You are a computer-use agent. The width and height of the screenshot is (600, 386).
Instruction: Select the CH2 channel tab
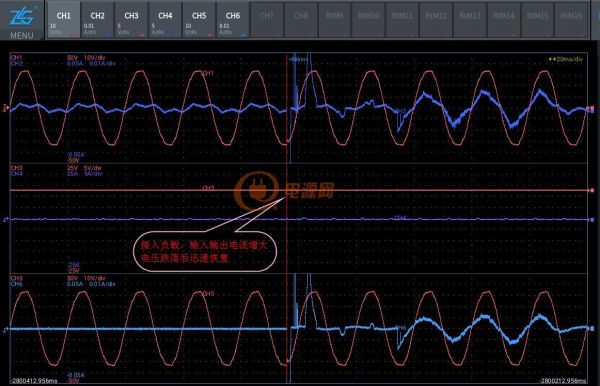click(x=97, y=20)
